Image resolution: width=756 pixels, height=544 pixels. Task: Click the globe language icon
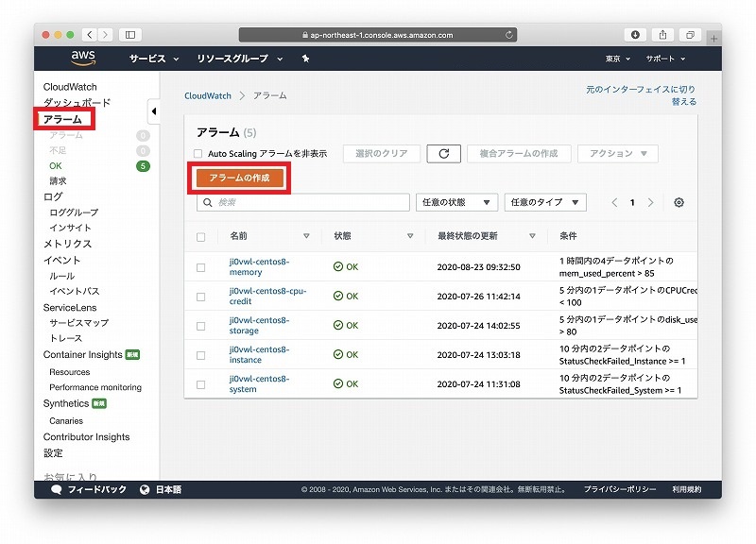(x=145, y=489)
